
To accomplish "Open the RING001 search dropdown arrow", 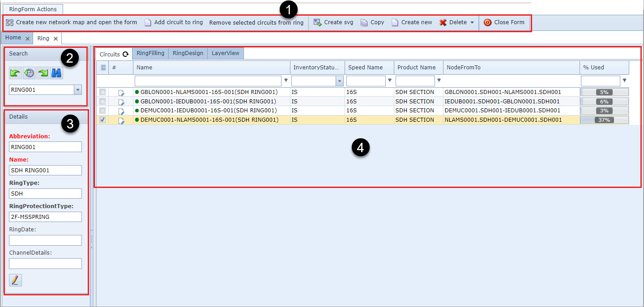I will [x=78, y=90].
